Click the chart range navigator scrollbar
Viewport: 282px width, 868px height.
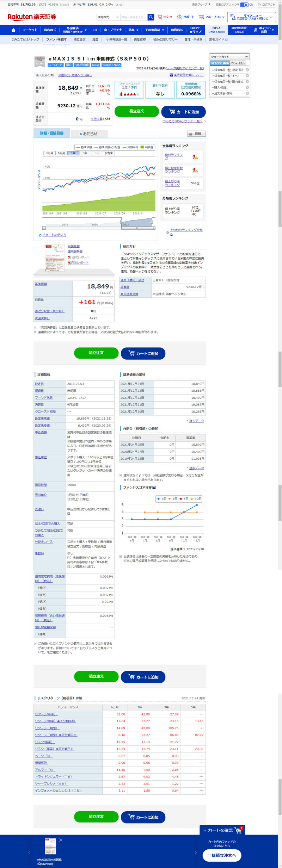coord(136,228)
